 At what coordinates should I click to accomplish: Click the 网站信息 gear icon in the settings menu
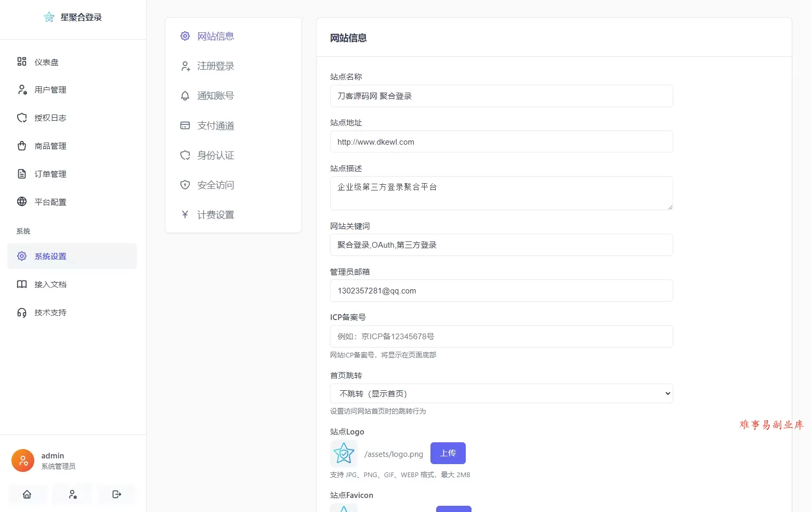[185, 36]
